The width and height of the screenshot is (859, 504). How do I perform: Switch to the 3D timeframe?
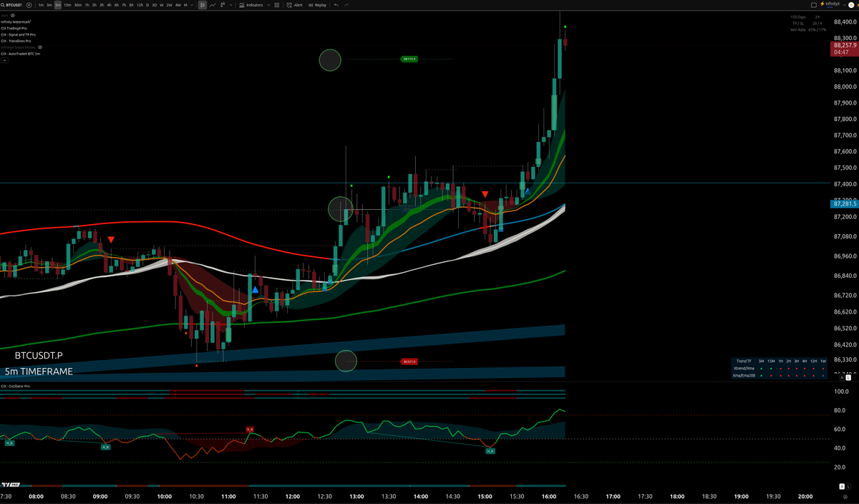click(154, 5)
